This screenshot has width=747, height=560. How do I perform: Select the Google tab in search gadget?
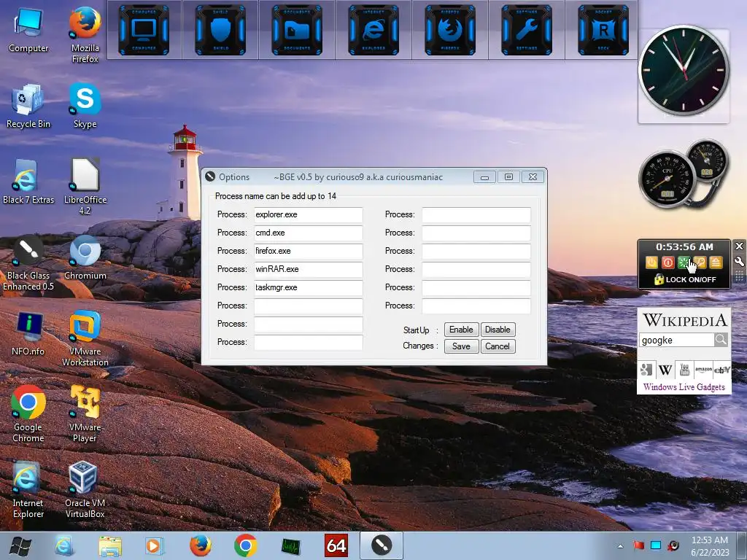coord(646,369)
